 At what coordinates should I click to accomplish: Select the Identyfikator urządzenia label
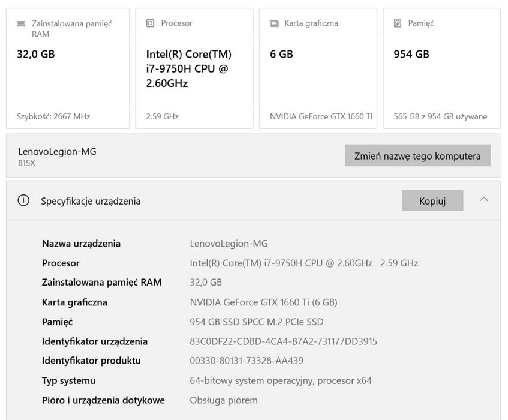95,341
